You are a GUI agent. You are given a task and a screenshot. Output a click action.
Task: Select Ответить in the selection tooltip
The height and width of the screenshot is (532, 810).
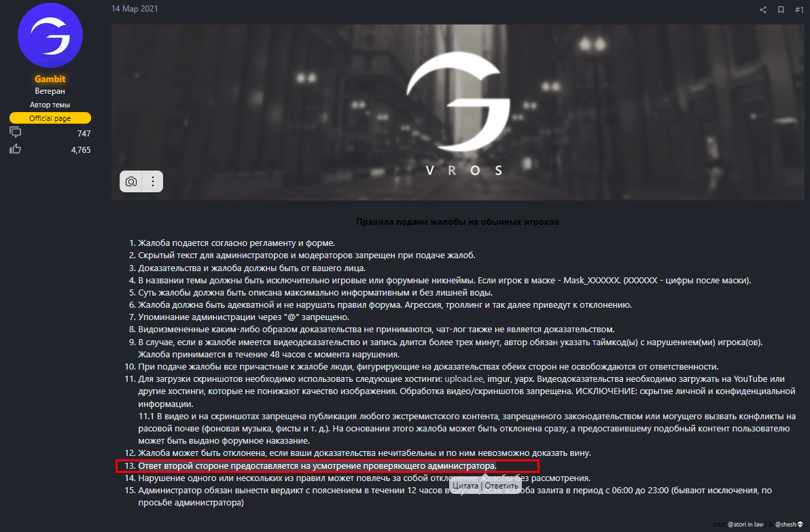501,486
